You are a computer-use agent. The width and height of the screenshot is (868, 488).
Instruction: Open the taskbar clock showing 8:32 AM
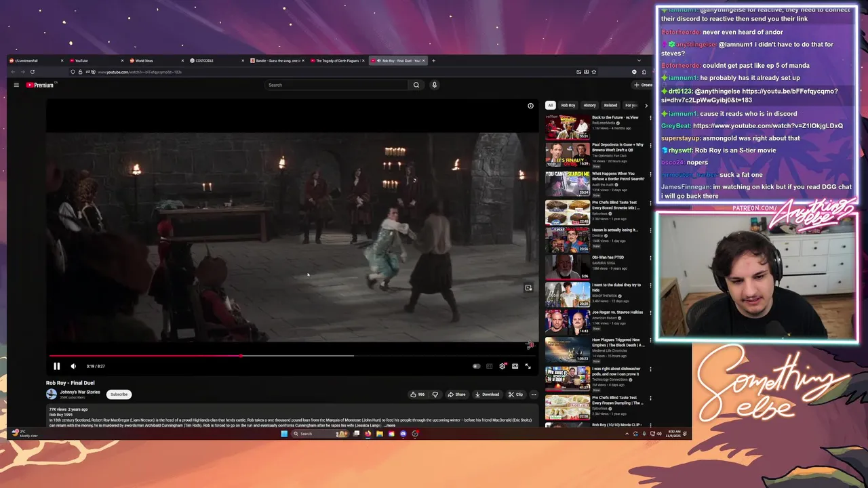(x=673, y=433)
